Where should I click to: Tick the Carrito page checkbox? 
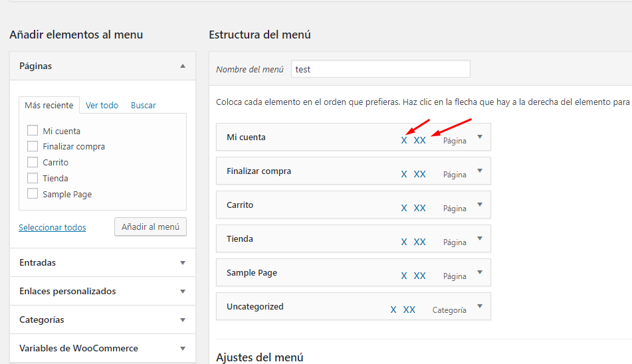(33, 162)
